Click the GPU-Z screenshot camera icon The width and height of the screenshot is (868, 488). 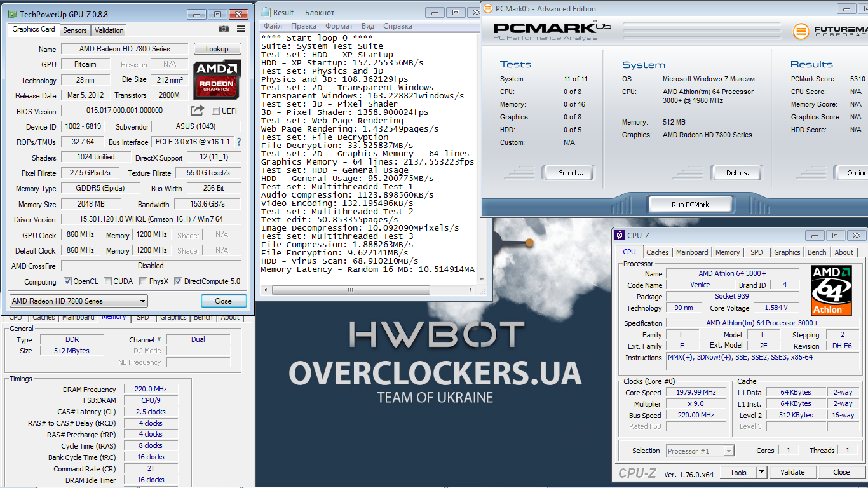pos(224,29)
